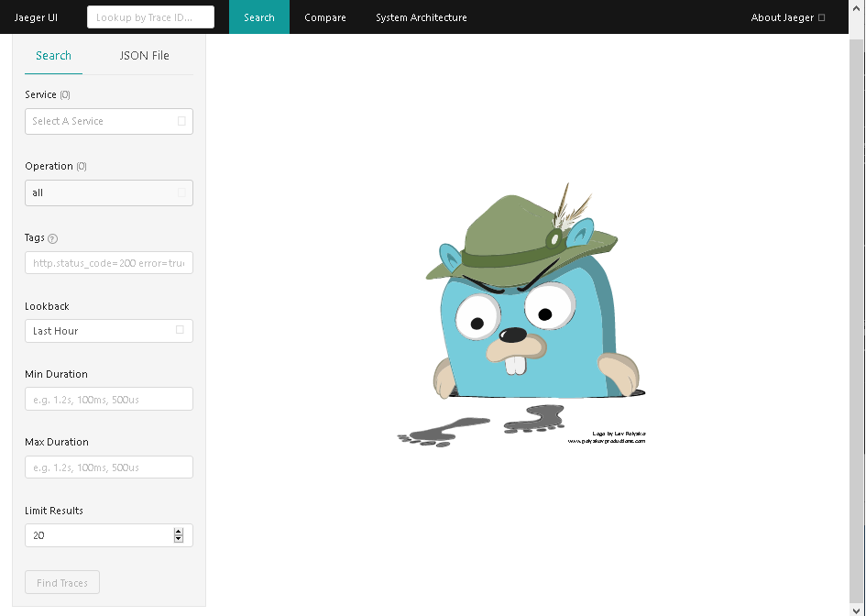The height and width of the screenshot is (616, 866).
Task: Click the Jaeger UI home link
Action: (37, 17)
